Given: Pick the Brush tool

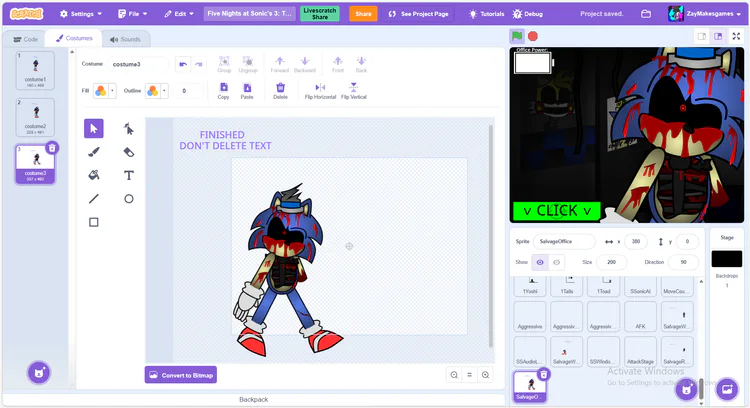Looking at the screenshot, I should (x=94, y=152).
